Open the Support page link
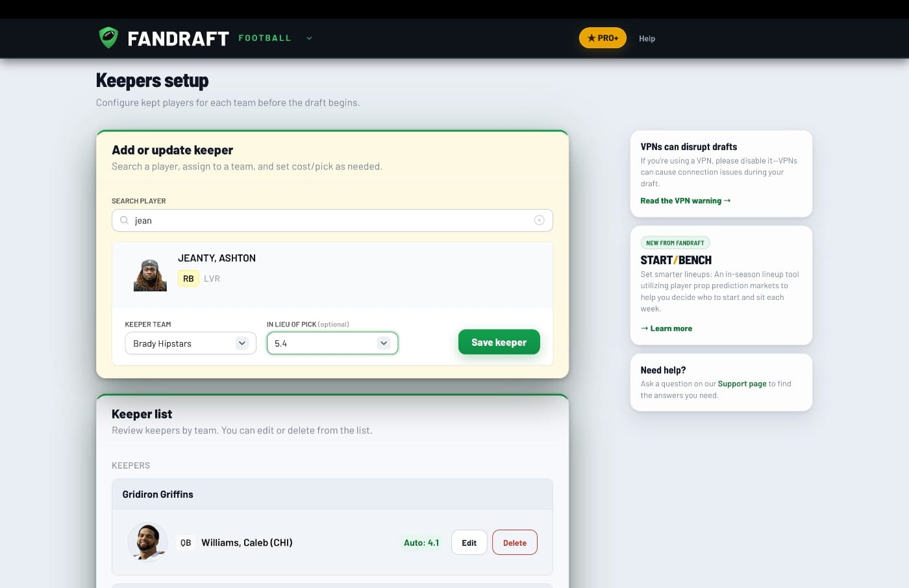909x588 pixels. (x=742, y=384)
